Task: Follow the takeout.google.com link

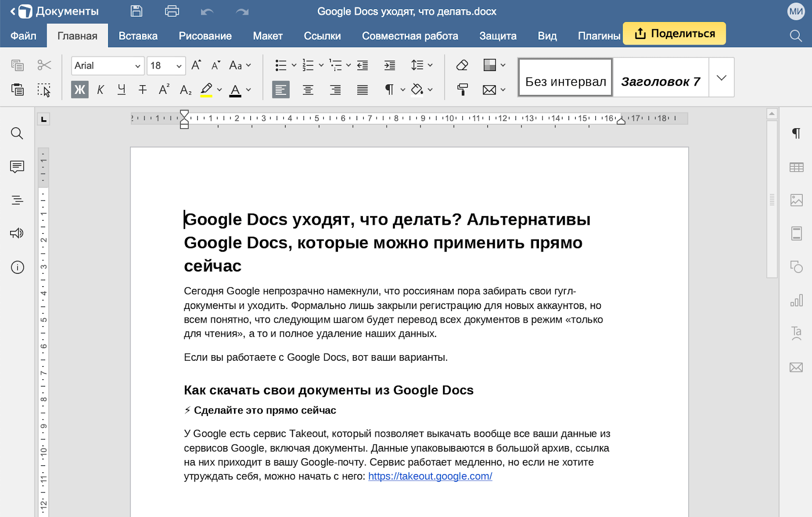Action: [x=430, y=476]
